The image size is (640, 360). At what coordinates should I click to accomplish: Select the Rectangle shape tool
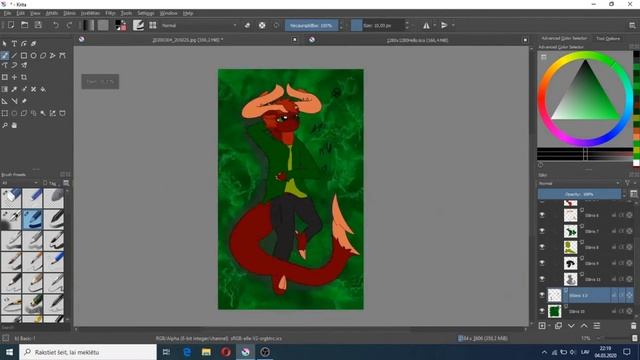point(24,56)
